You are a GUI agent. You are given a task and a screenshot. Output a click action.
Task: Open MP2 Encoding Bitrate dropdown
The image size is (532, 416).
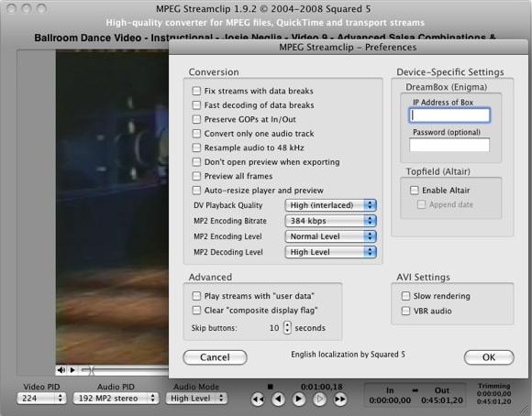coord(331,221)
